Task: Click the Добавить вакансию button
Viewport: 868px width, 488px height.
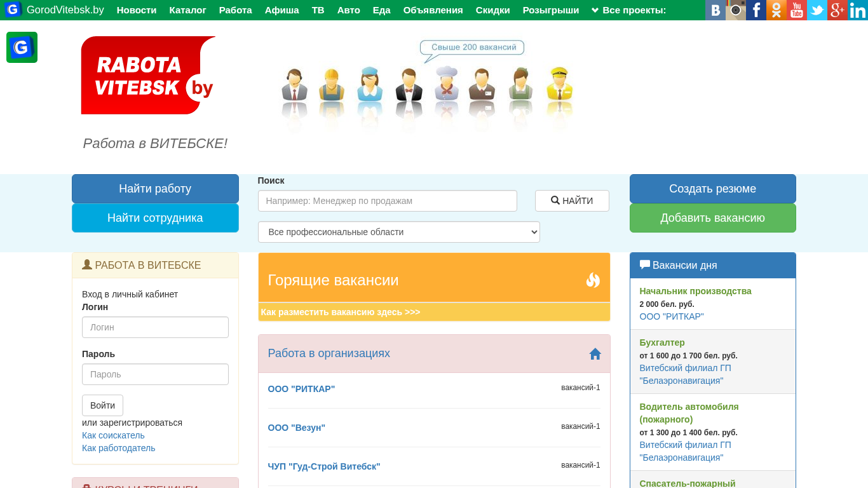Action: click(713, 218)
